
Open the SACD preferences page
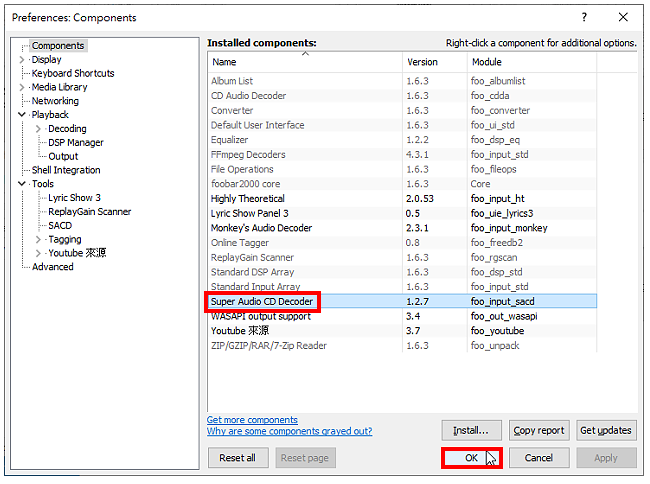60,226
